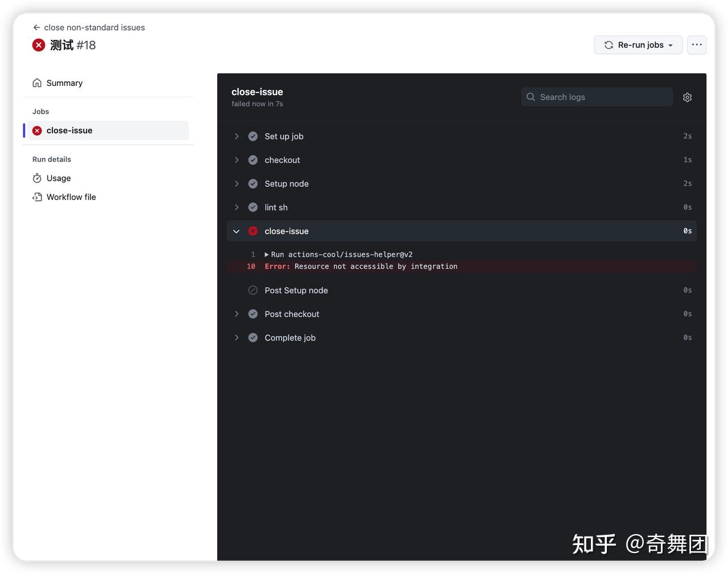The width and height of the screenshot is (728, 574).
Task: Click the green check on Setup node step
Action: pyautogui.click(x=253, y=183)
